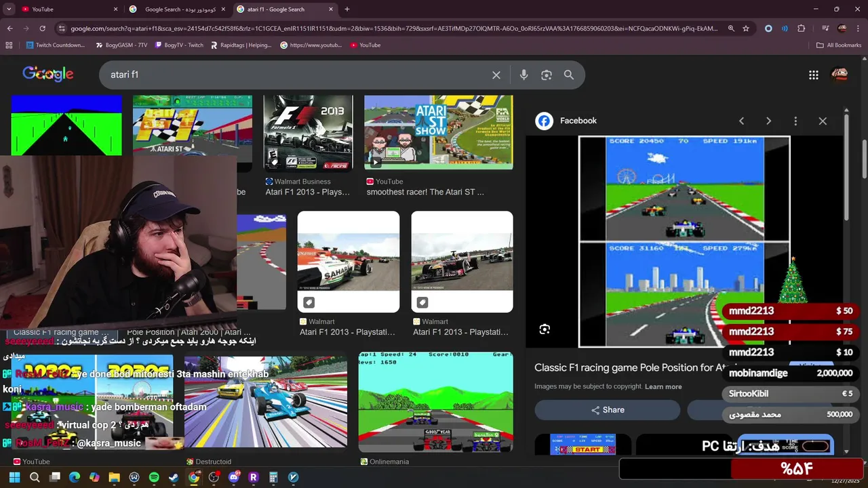The width and height of the screenshot is (868, 488).
Task: Go to Google homepage via logo
Action: pos(47,75)
